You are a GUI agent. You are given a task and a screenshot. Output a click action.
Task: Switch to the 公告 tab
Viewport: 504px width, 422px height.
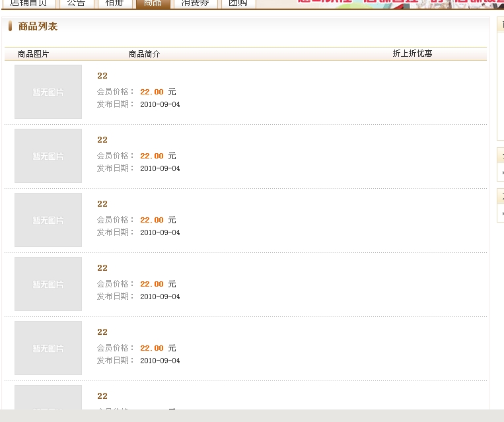pos(76,4)
